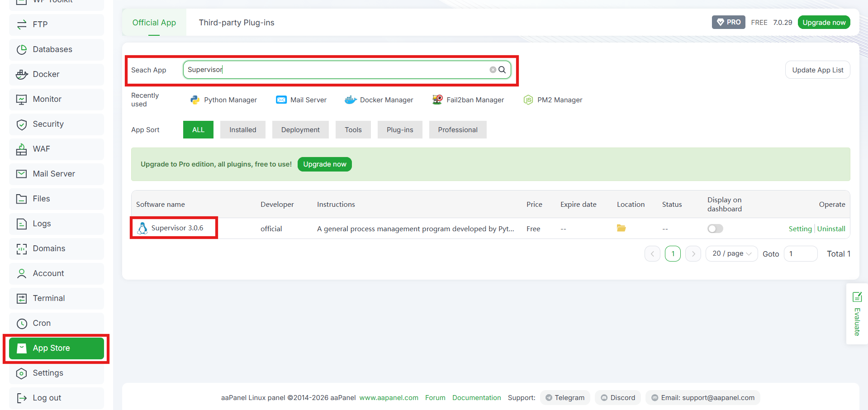This screenshot has height=410, width=868.
Task: Click the Software name column header
Action: (x=161, y=205)
